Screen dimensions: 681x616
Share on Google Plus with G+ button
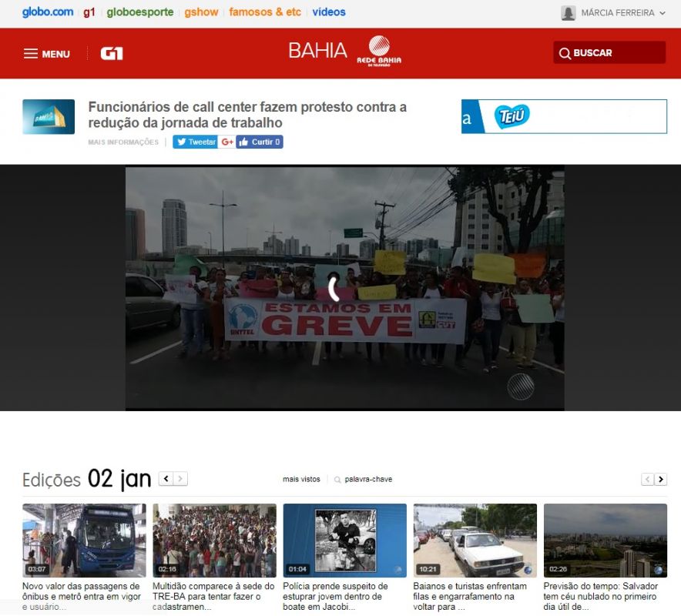click(x=227, y=142)
